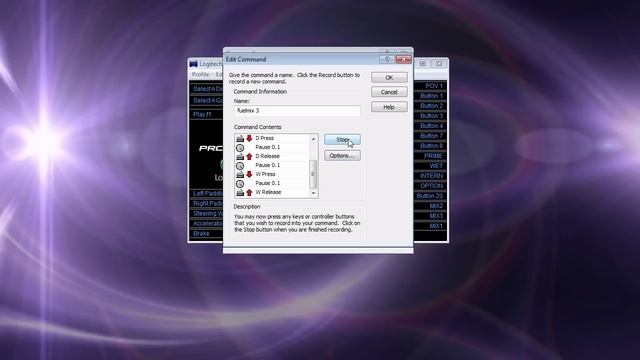Click the red down arrow beside W Press
This screenshot has height=360, width=640.
(x=249, y=174)
